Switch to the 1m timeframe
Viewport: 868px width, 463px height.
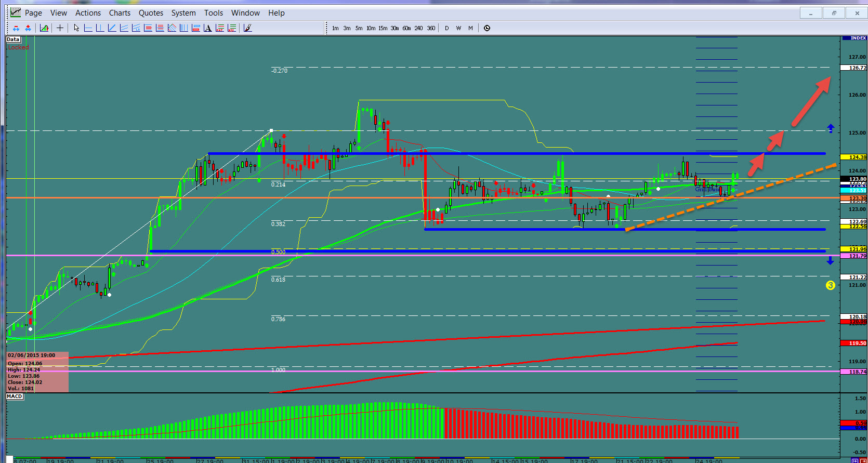(335, 28)
